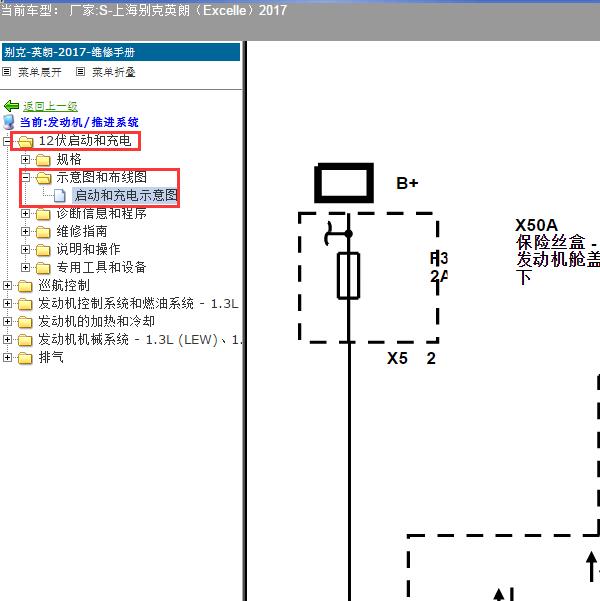The height and width of the screenshot is (601, 600).
Task: Select the 维修指南 label
Action: click(x=82, y=232)
